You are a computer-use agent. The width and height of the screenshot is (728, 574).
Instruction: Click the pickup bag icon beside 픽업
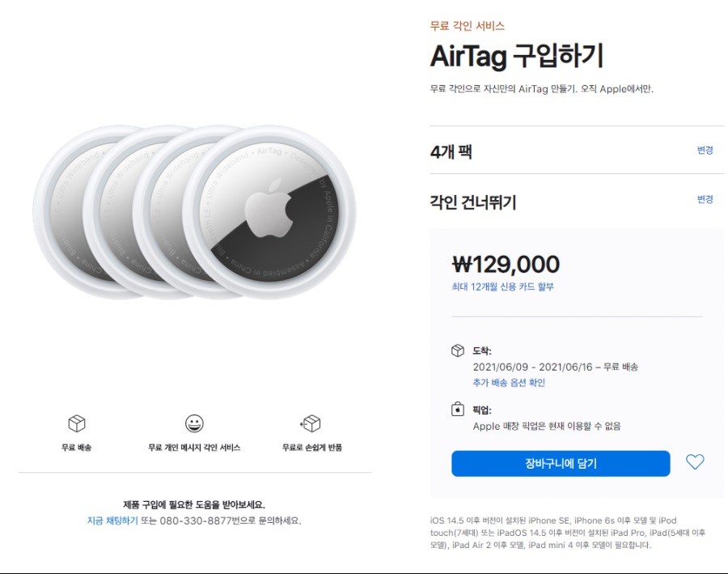tap(458, 409)
